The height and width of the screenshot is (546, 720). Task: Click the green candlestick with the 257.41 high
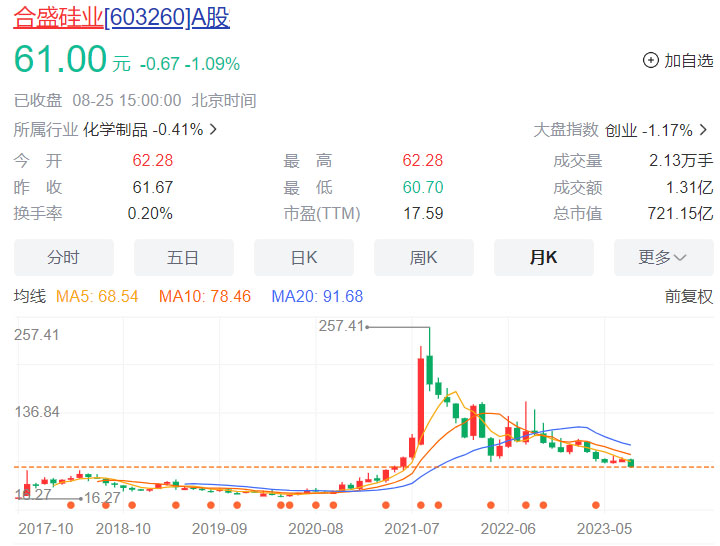coord(429,370)
